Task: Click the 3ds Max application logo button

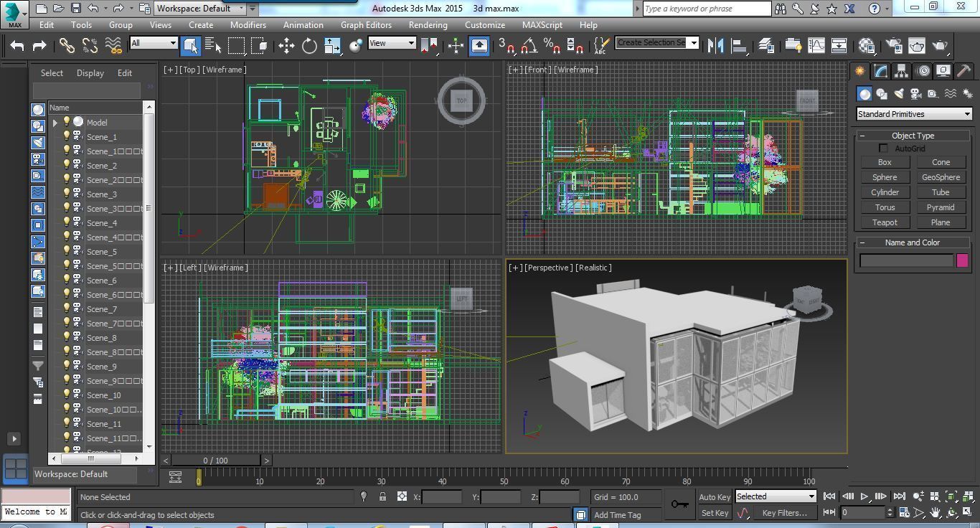Action: [x=14, y=14]
